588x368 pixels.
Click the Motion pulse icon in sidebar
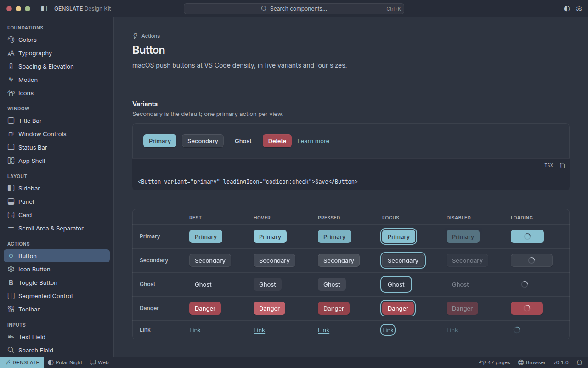tap(11, 80)
